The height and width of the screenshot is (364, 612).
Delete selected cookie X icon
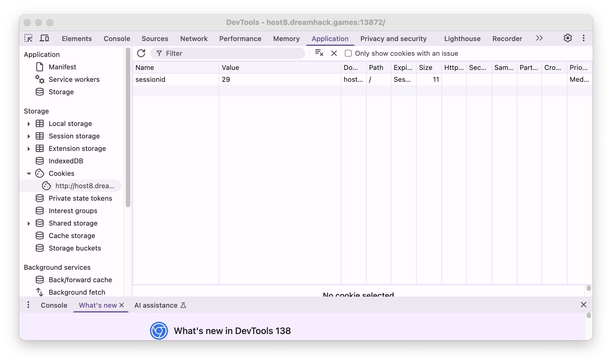click(334, 53)
